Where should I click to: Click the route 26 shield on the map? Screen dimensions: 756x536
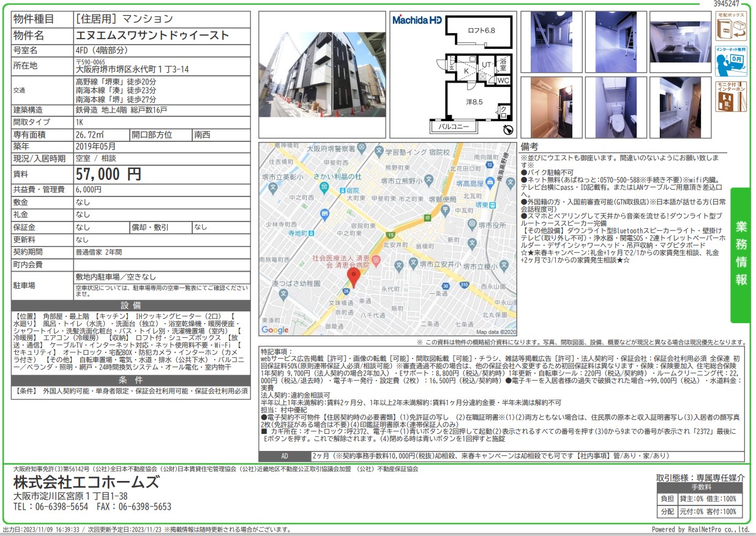click(345, 291)
